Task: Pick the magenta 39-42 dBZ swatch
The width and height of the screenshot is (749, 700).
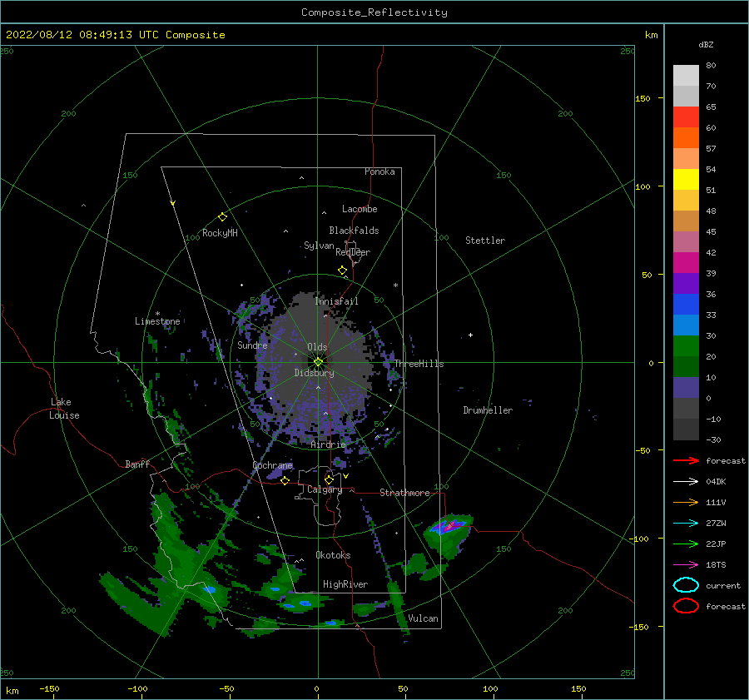Action: 686,263
